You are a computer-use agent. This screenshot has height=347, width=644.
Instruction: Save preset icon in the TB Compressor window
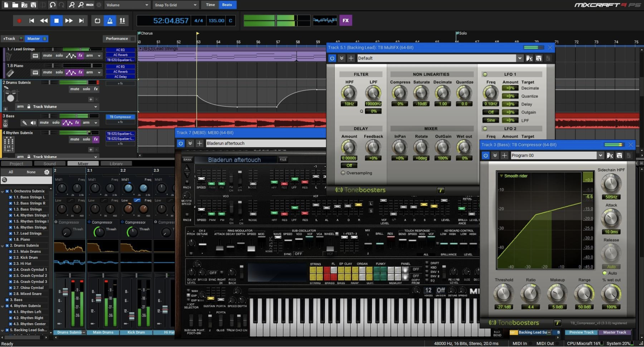(x=619, y=156)
